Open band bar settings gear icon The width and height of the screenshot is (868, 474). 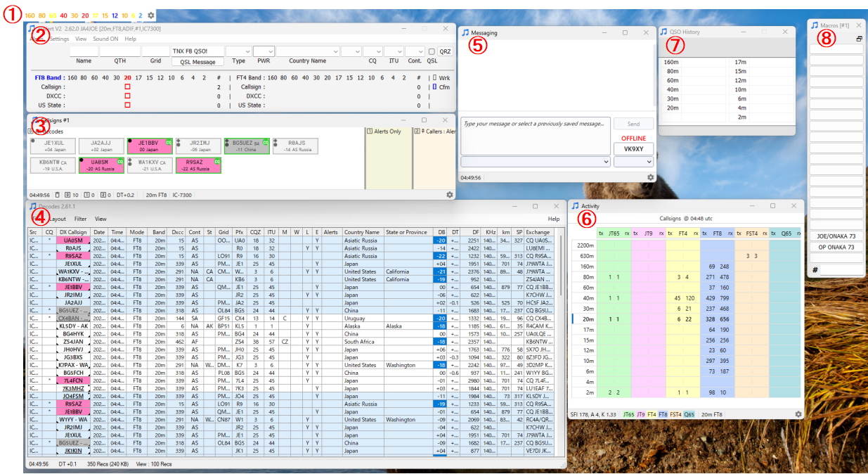click(151, 15)
